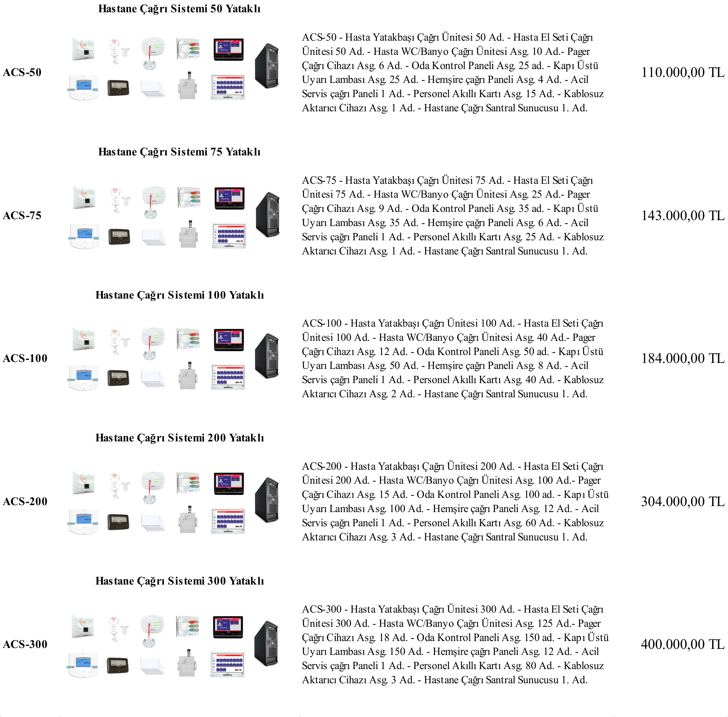
Task: Select the ACS-200 product code label
Action: click(25, 501)
